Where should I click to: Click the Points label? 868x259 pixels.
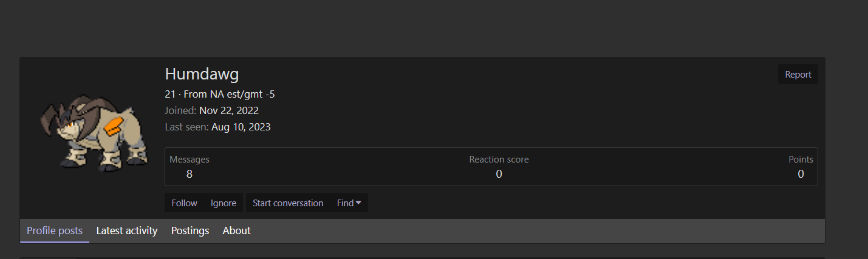(801, 160)
